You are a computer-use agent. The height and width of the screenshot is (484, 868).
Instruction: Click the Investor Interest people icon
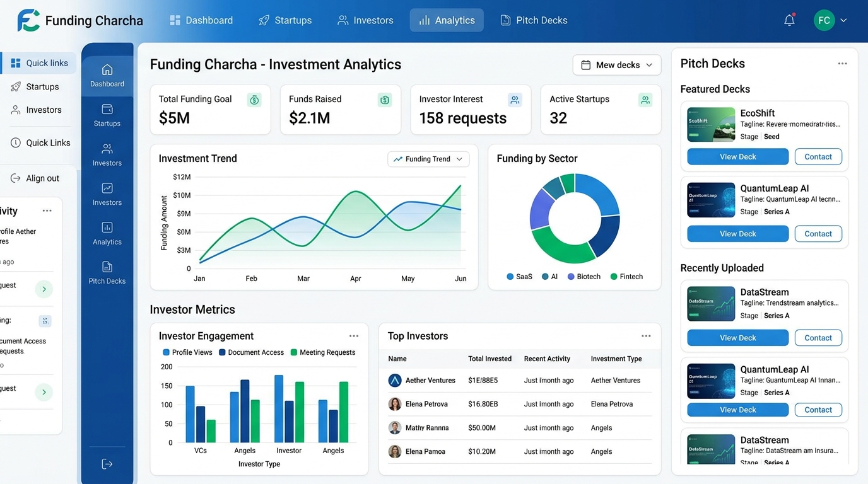[515, 100]
